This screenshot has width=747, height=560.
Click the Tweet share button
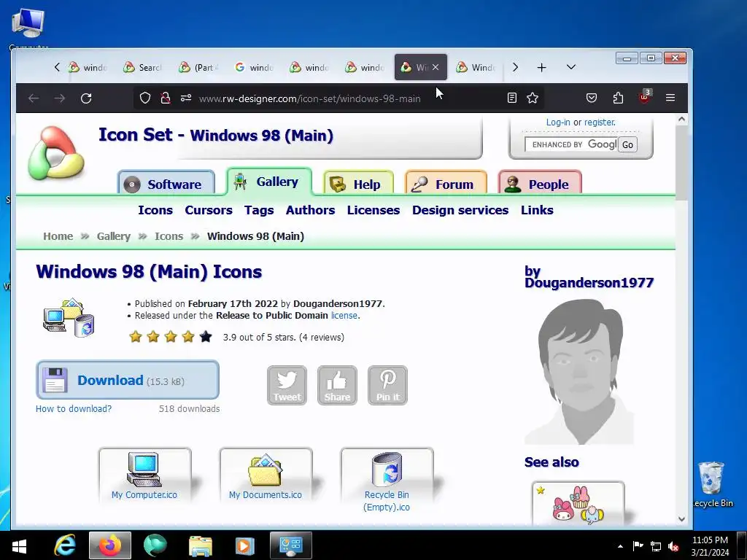(287, 385)
